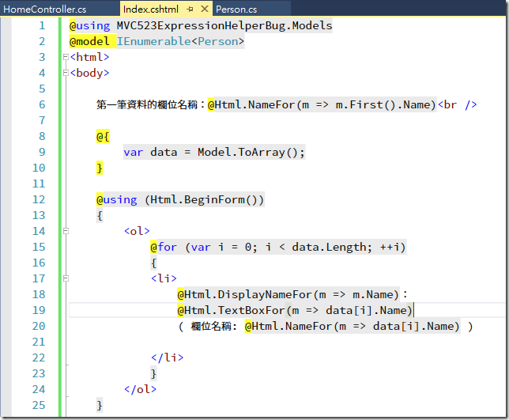Image resolution: width=509 pixels, height=420 pixels.
Task: Click the closing ol tag
Action: (x=140, y=389)
